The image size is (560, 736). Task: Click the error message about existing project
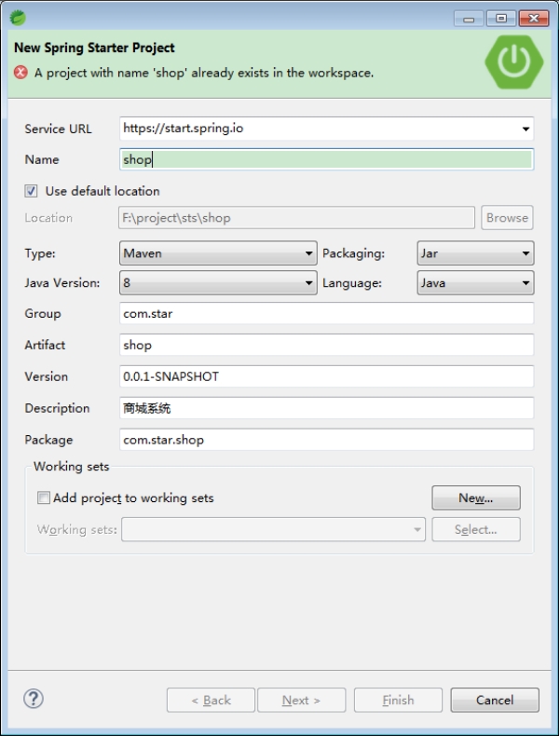coord(204,73)
